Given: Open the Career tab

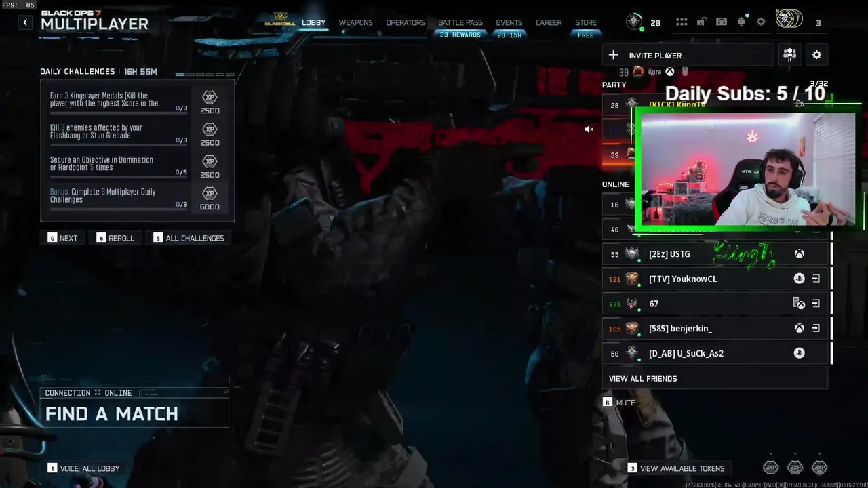Looking at the screenshot, I should [549, 22].
